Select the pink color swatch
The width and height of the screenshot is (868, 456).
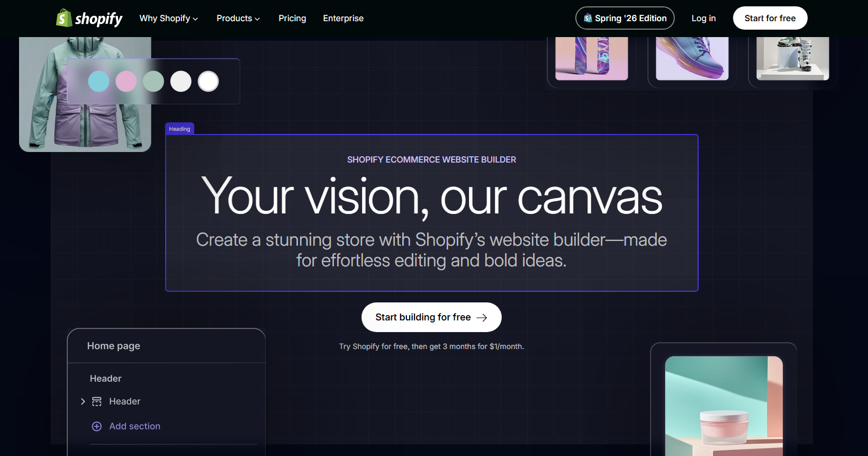pyautogui.click(x=126, y=81)
